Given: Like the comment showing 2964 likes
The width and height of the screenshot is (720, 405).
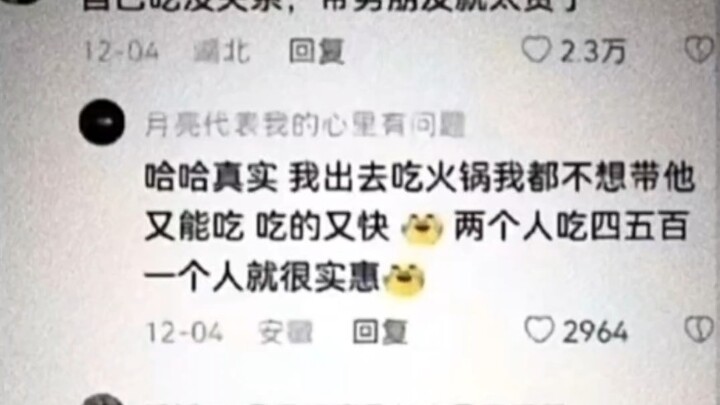Looking at the screenshot, I should pyautogui.click(x=539, y=330).
